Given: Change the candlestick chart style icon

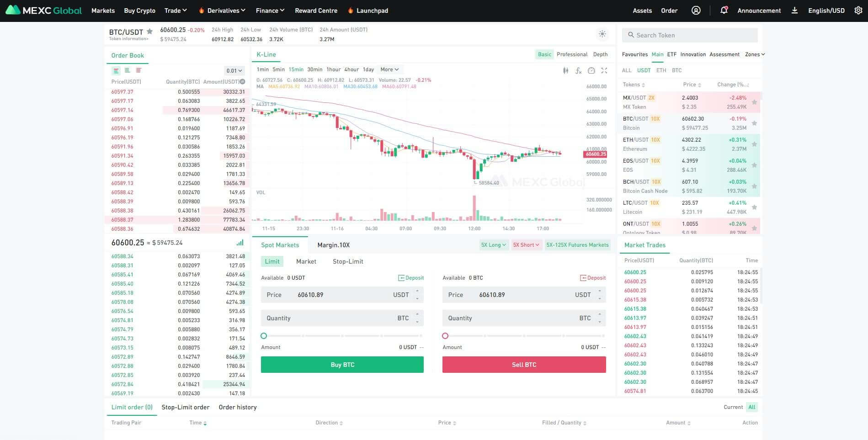Looking at the screenshot, I should [x=566, y=70].
